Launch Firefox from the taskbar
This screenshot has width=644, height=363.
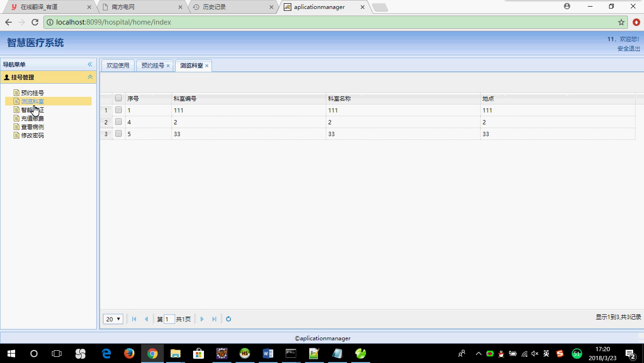coord(129,353)
